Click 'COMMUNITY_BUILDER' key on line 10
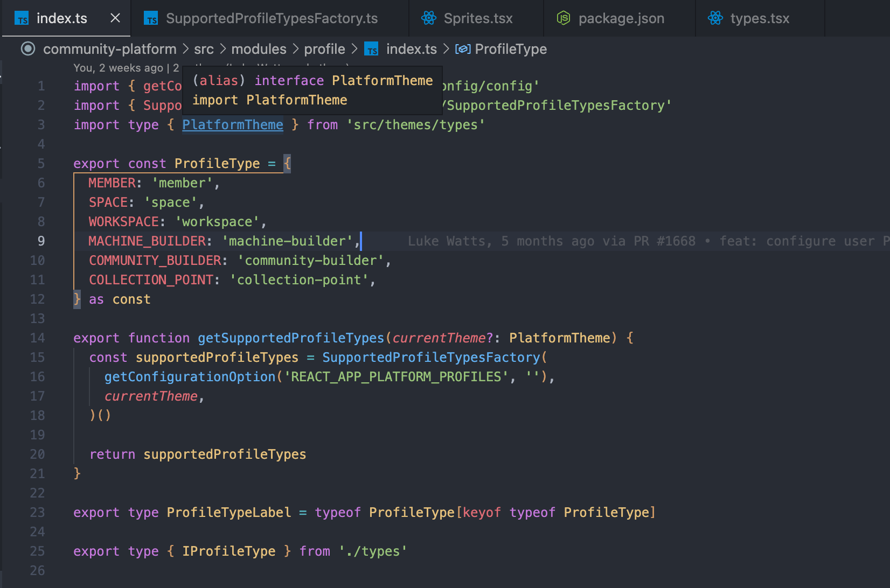The image size is (890, 588). (155, 261)
